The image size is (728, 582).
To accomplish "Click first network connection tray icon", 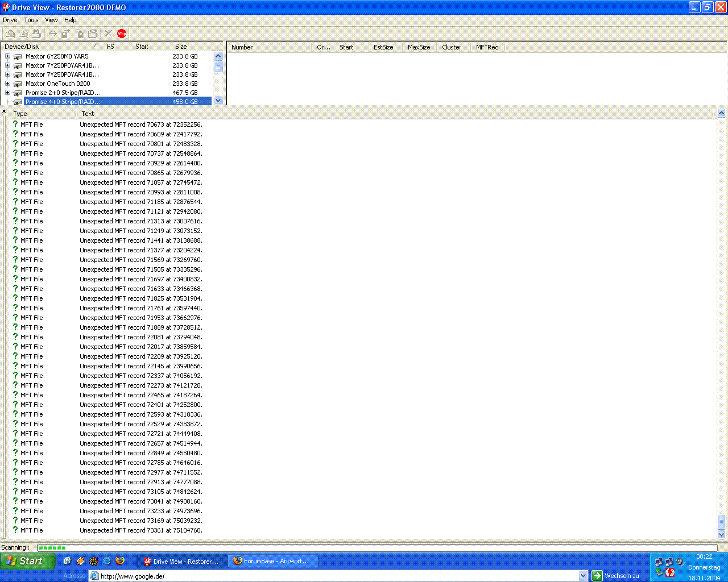I will 659,562.
